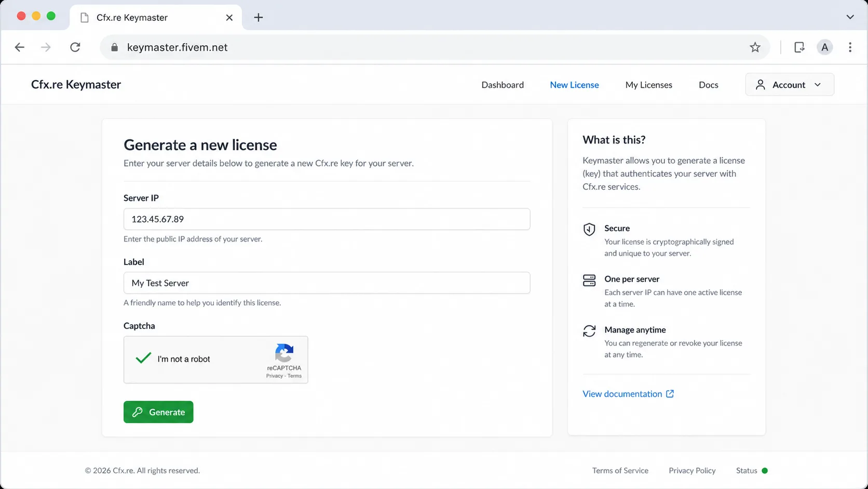This screenshot has width=868, height=489.
Task: Click the reCAPTCHA logo
Action: pyautogui.click(x=284, y=353)
